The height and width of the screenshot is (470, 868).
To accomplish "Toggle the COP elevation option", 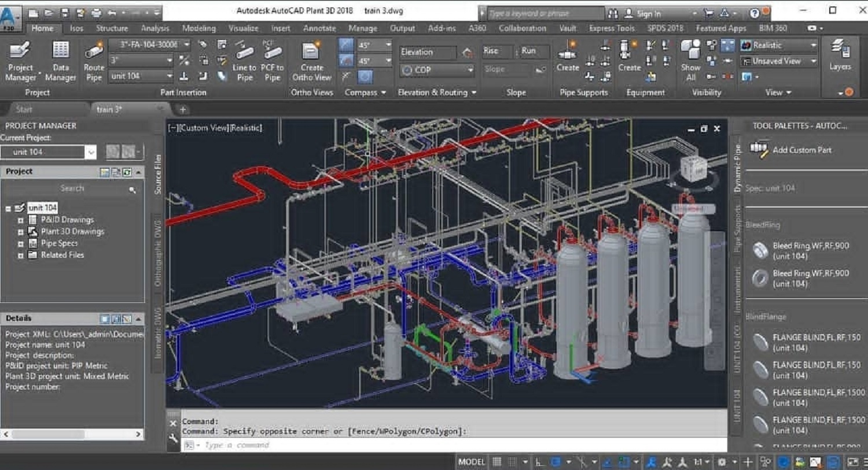I will (437, 70).
